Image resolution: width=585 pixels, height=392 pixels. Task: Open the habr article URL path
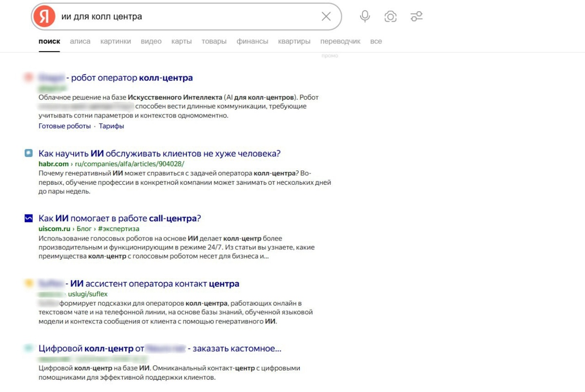[x=130, y=164]
